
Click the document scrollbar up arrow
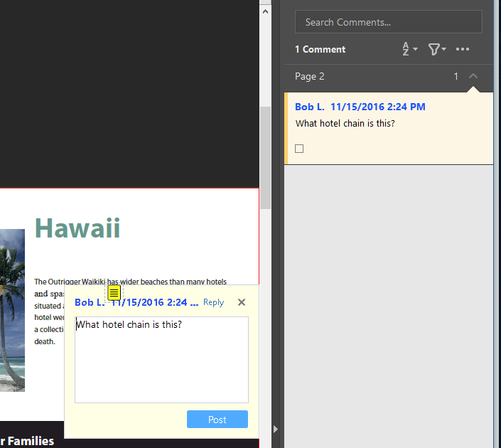tap(265, 11)
